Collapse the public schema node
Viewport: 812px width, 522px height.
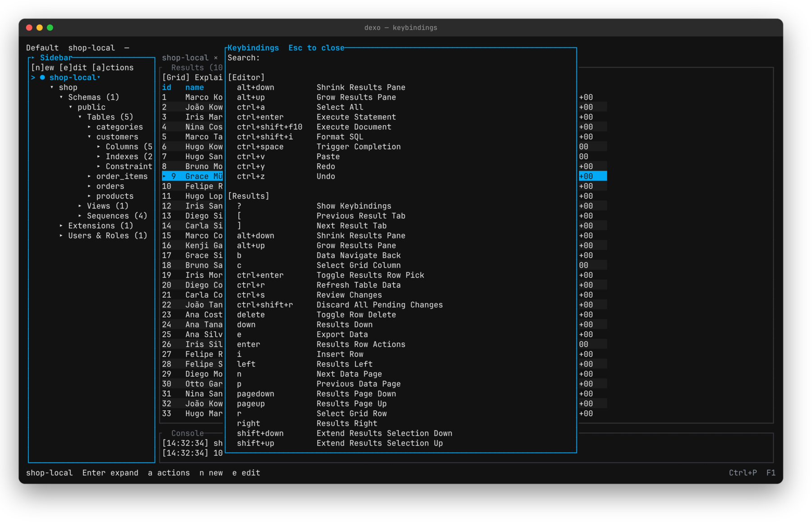point(71,107)
